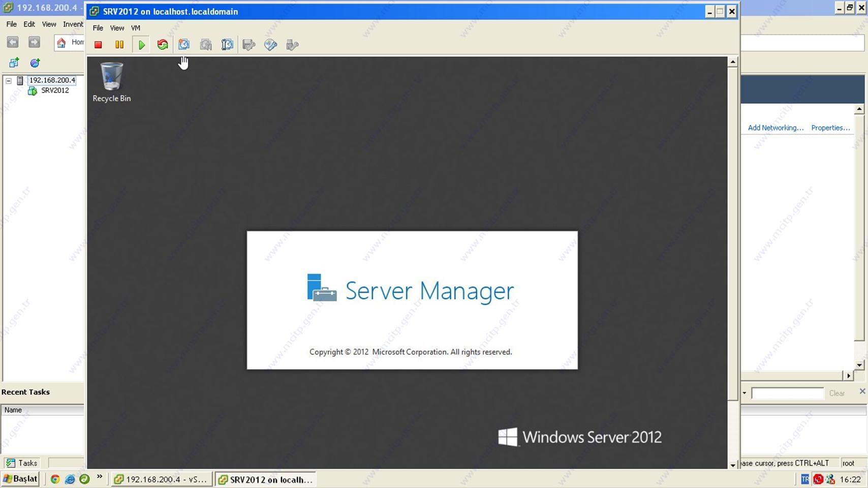The image size is (868, 488).
Task: Connect floppy device toolbar icon
Action: click(249, 45)
